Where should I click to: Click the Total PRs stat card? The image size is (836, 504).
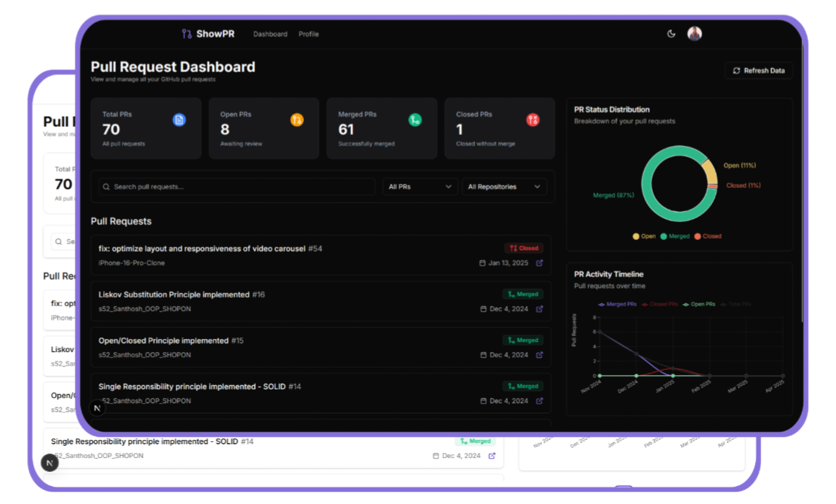[x=146, y=128]
